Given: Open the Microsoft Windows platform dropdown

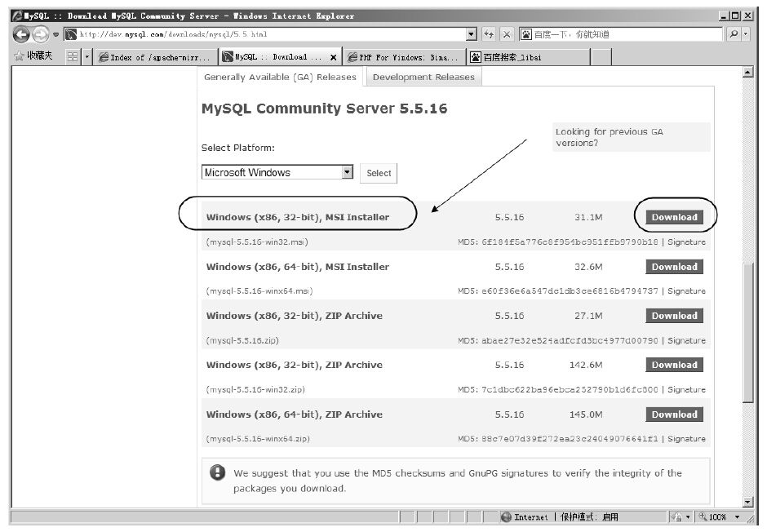Looking at the screenshot, I should 277,172.
